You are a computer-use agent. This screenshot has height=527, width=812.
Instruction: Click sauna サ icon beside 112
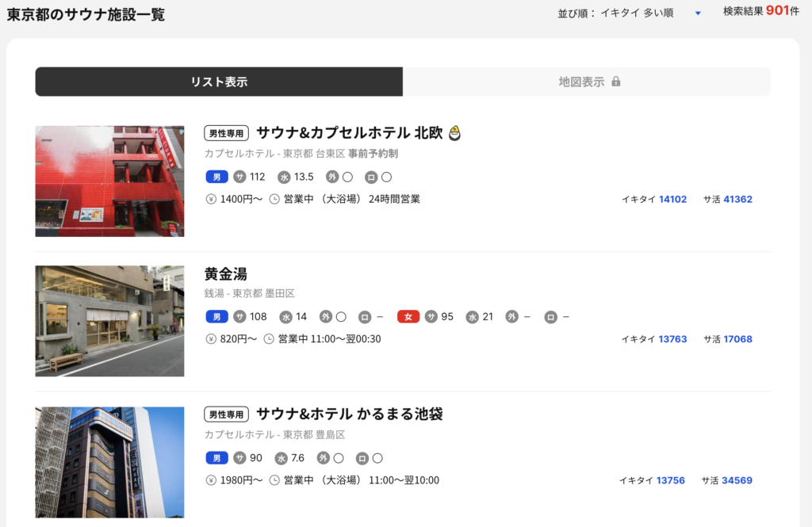[239, 177]
